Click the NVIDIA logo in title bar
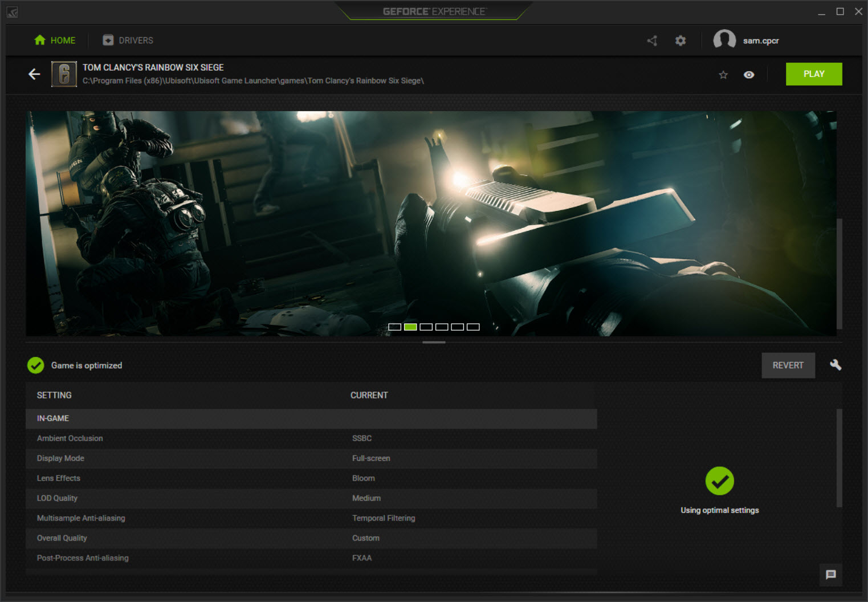Screen dimensions: 868x602 [x=12, y=12]
